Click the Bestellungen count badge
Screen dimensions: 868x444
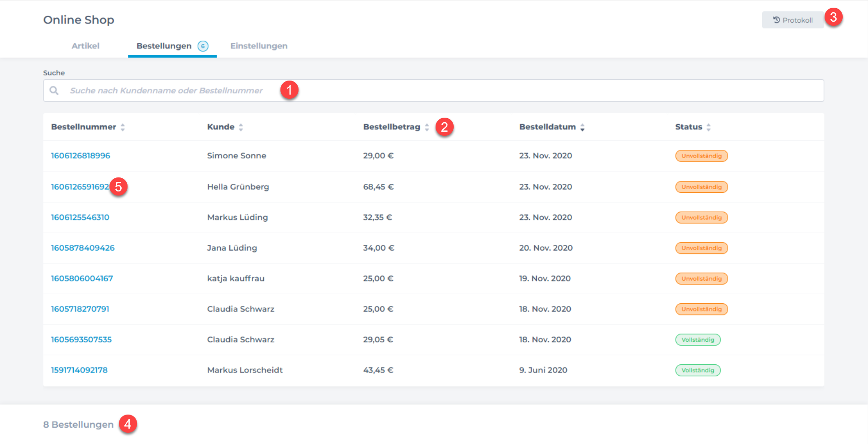pos(203,46)
